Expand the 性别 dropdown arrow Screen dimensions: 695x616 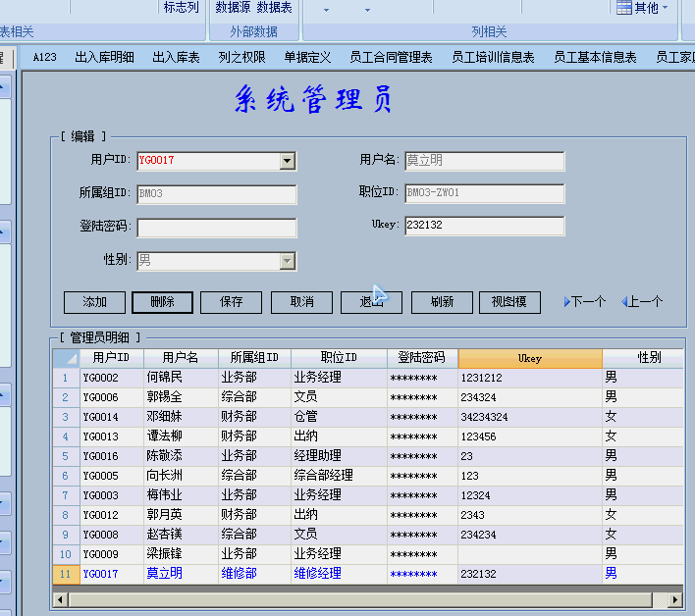(x=288, y=261)
